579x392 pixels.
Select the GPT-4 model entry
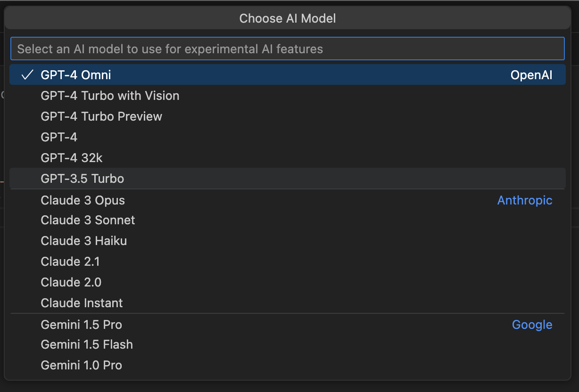pos(59,137)
